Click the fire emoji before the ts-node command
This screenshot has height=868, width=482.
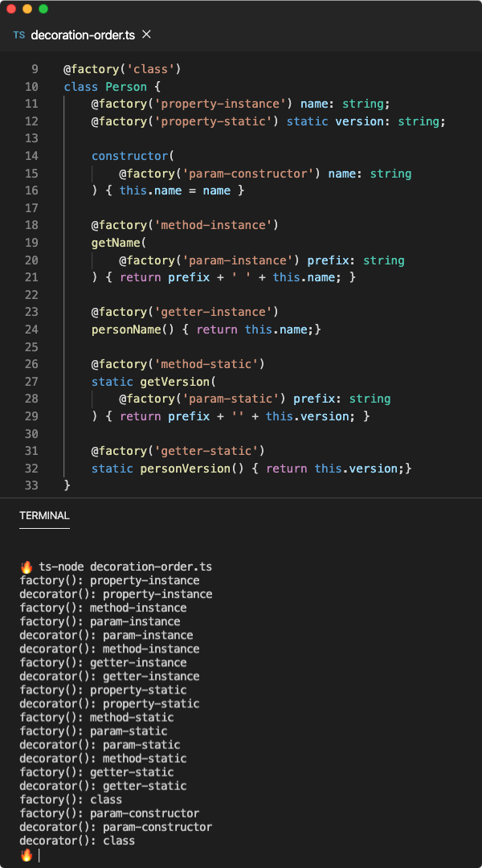(x=26, y=567)
